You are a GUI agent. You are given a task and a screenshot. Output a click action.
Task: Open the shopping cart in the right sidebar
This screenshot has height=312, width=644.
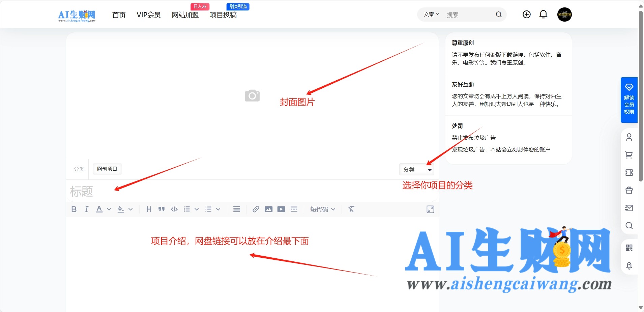click(x=629, y=155)
